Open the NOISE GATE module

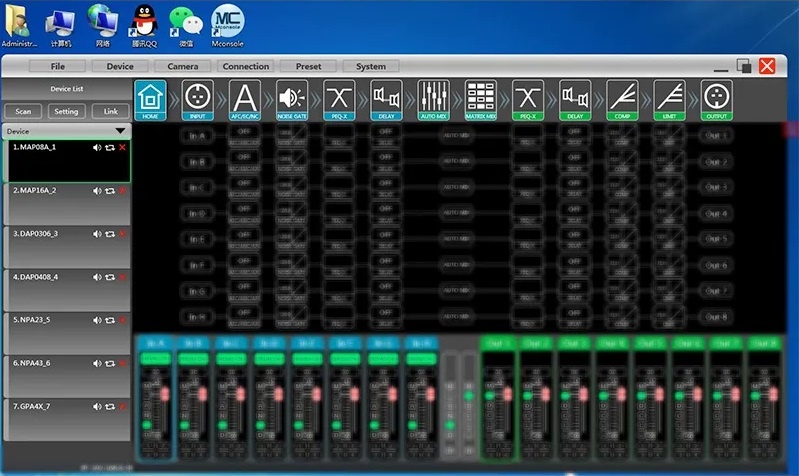291,99
